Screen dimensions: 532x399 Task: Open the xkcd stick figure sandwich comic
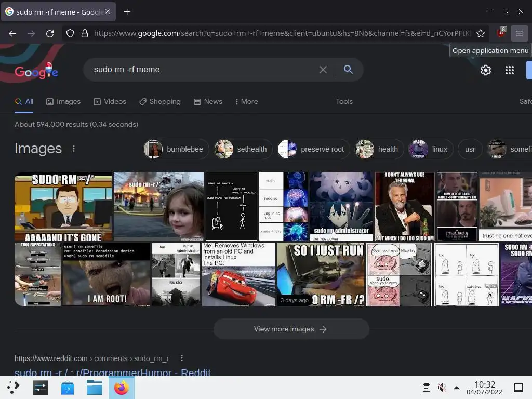point(232,206)
